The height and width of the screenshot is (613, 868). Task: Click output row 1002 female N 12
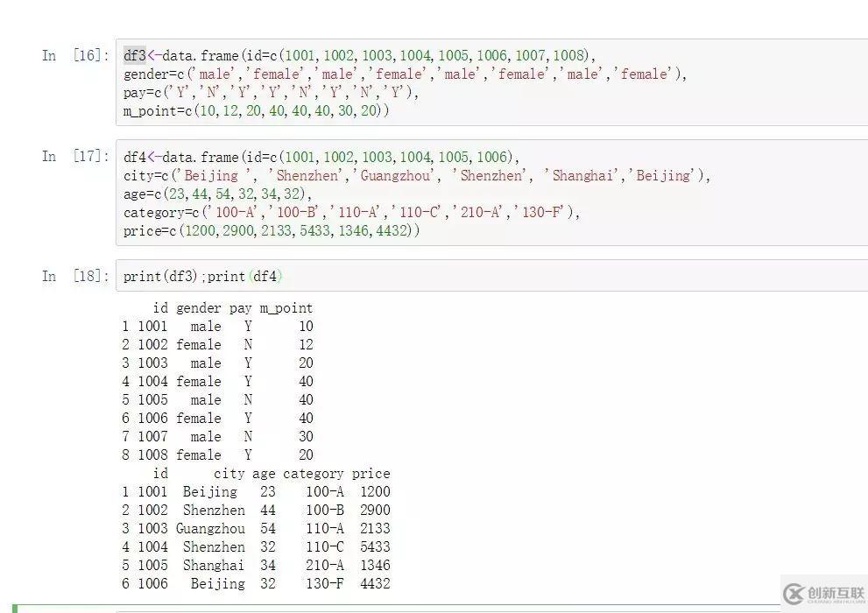(217, 345)
